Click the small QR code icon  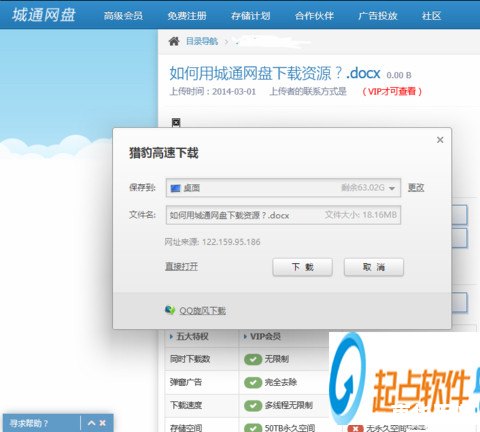176,123
